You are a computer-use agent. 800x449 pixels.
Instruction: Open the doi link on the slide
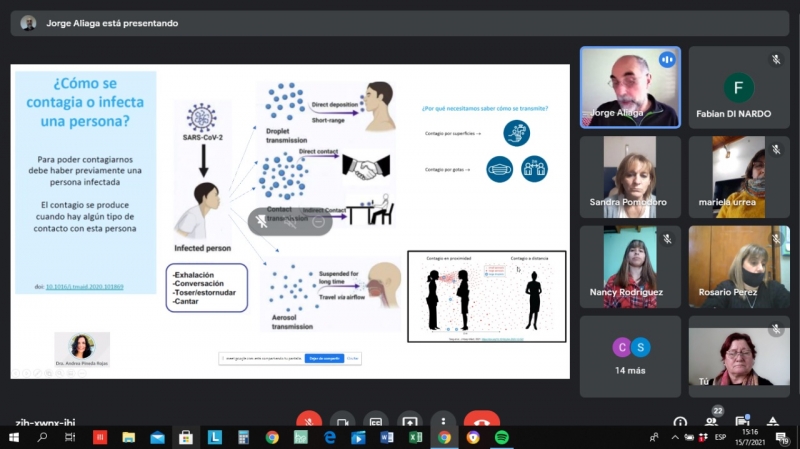click(x=85, y=287)
